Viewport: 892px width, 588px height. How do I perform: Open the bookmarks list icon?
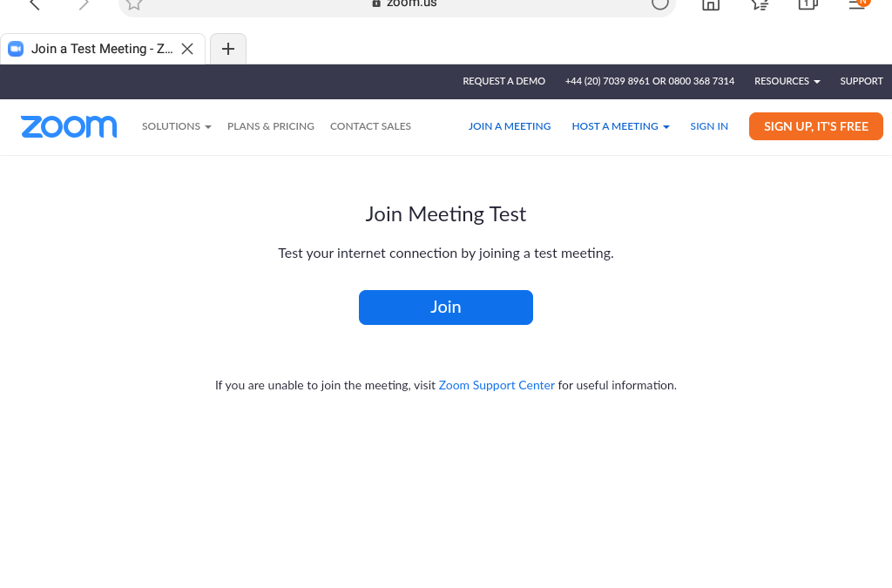point(760,4)
